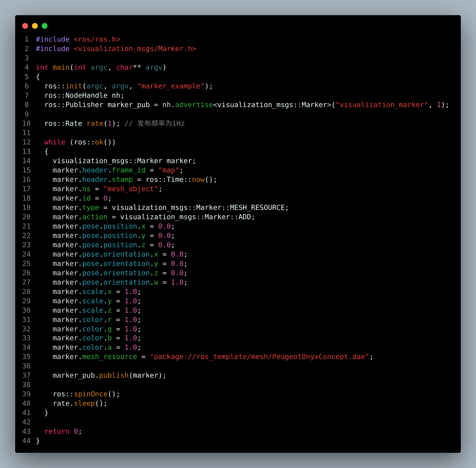Click "<visualization_msgs/Marker.h>" on line 2
Viewport: 476px width, 468px height.
coord(135,49)
